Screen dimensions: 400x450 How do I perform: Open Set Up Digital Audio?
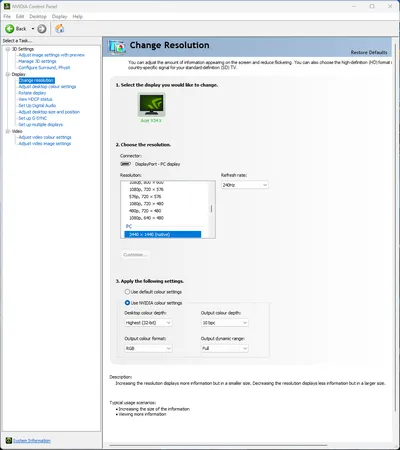tap(37, 106)
